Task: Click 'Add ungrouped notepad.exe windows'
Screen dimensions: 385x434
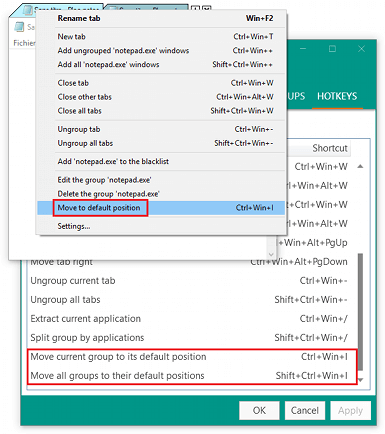Action: click(x=161, y=51)
